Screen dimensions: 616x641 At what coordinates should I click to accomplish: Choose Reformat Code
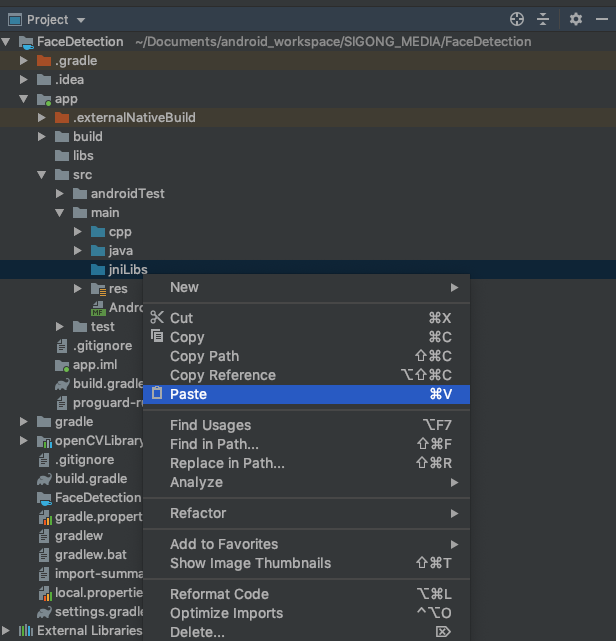306,594
